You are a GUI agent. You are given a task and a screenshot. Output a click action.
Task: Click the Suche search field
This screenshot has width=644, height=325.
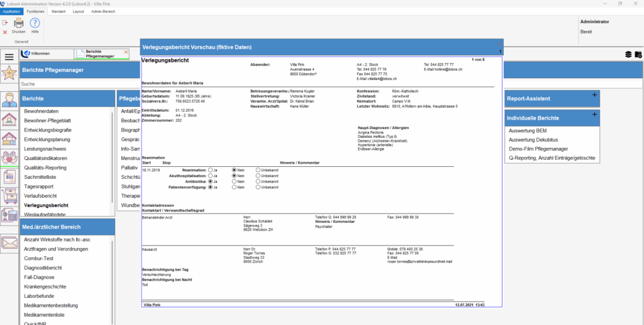click(75, 84)
